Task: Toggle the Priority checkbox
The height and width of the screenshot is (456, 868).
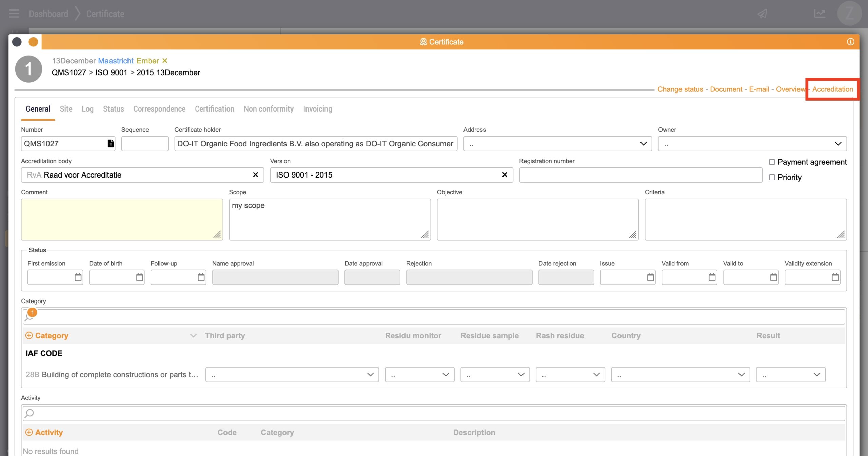Action: pyautogui.click(x=772, y=177)
